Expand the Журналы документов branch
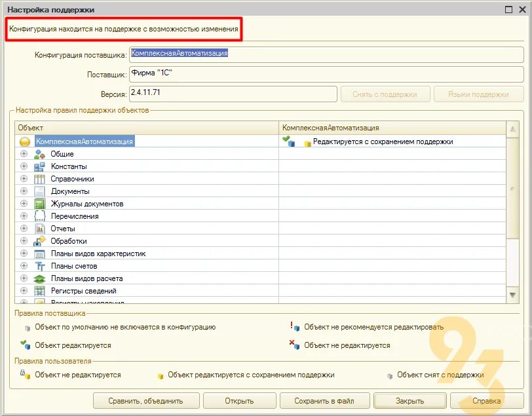This screenshot has width=532, height=416. (x=24, y=203)
